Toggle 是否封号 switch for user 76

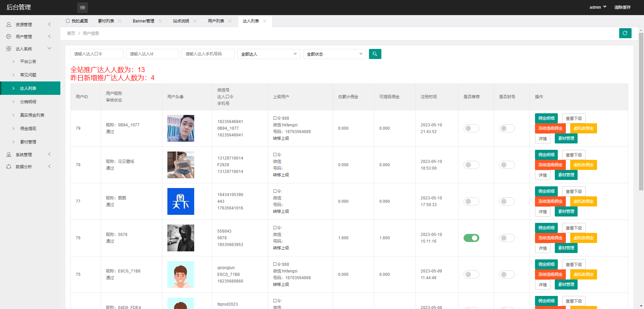click(x=507, y=238)
